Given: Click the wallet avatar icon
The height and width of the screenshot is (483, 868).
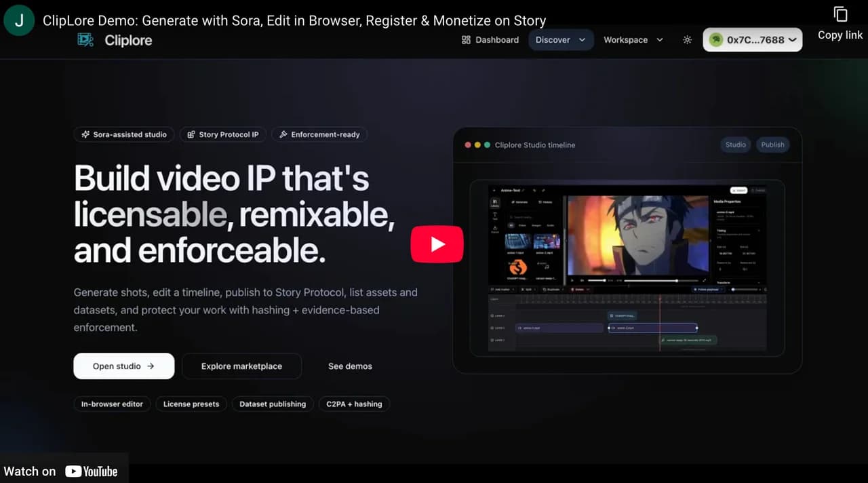Looking at the screenshot, I should (715, 40).
